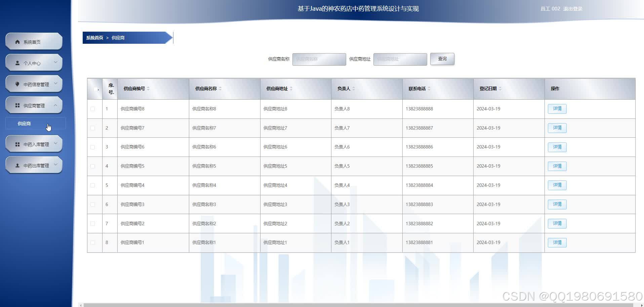Check the row for 供应商编号6
The width and height of the screenshot is (644, 307).
coord(93,147)
